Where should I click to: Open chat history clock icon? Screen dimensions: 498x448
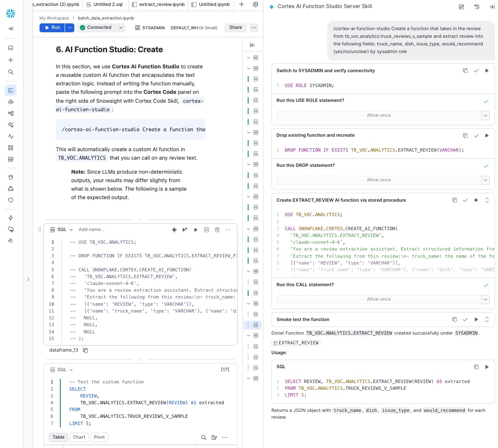(477, 7)
